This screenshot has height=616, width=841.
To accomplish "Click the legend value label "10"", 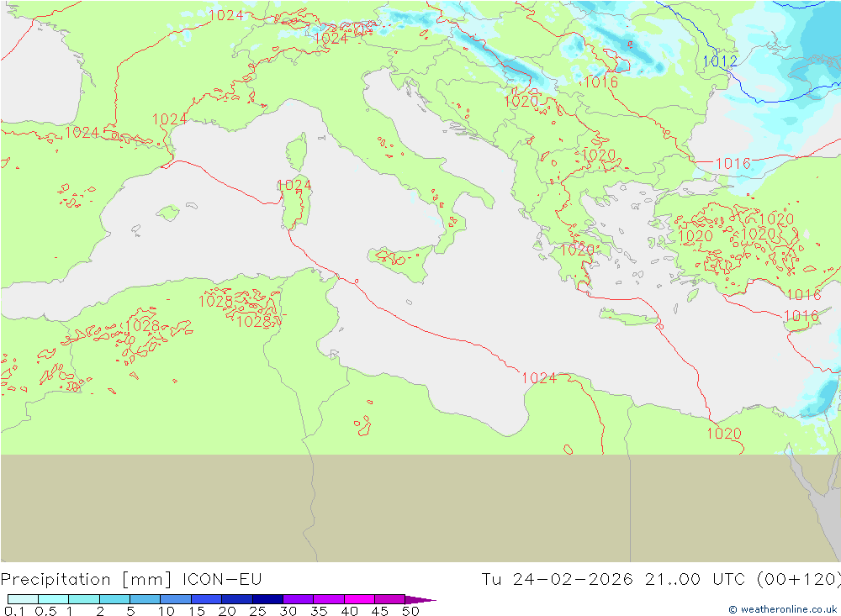I will [167, 611].
